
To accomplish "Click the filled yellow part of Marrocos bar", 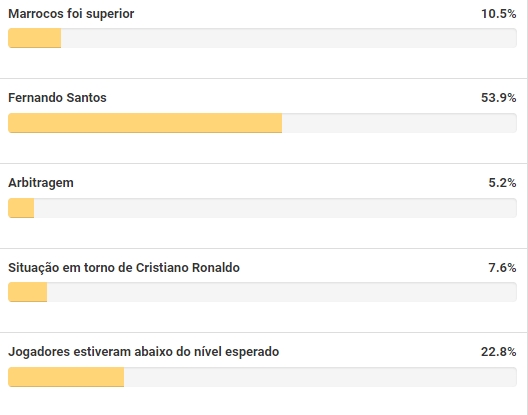I will (35, 38).
